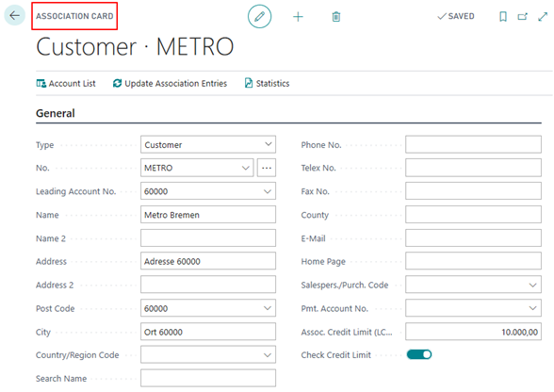Run Update Association Entries action
Screen dimensions: 554x392
pos(170,84)
